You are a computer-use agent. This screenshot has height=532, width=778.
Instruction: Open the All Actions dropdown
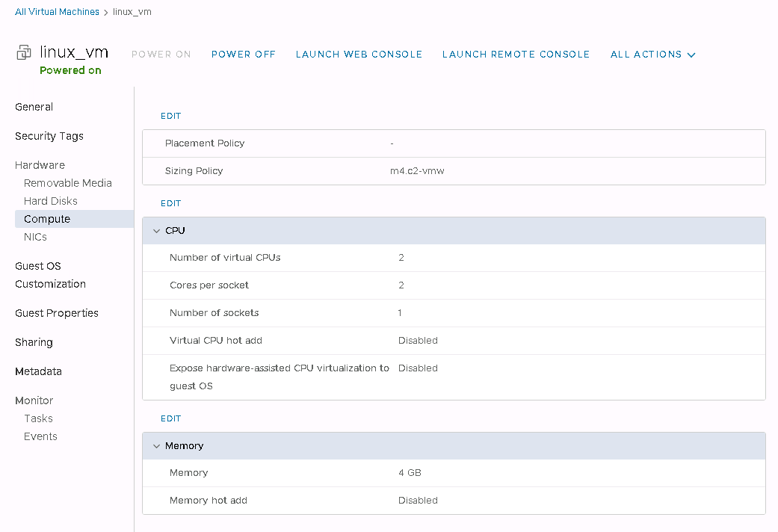[x=652, y=55]
